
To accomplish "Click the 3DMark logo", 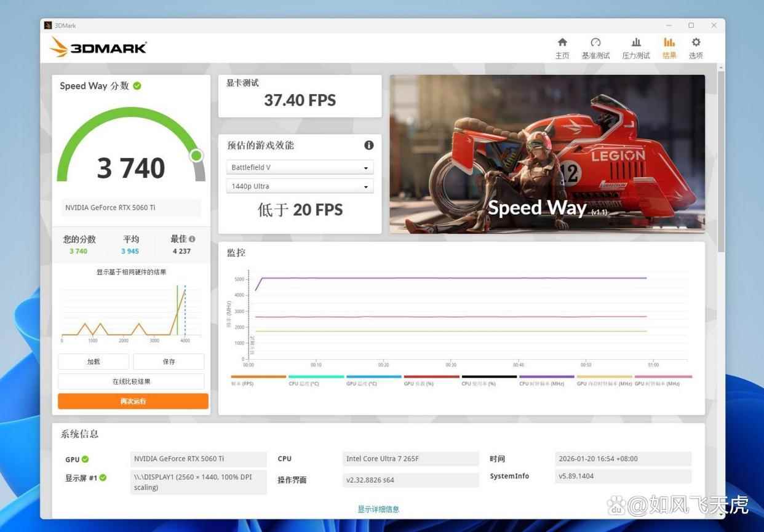I will point(98,47).
